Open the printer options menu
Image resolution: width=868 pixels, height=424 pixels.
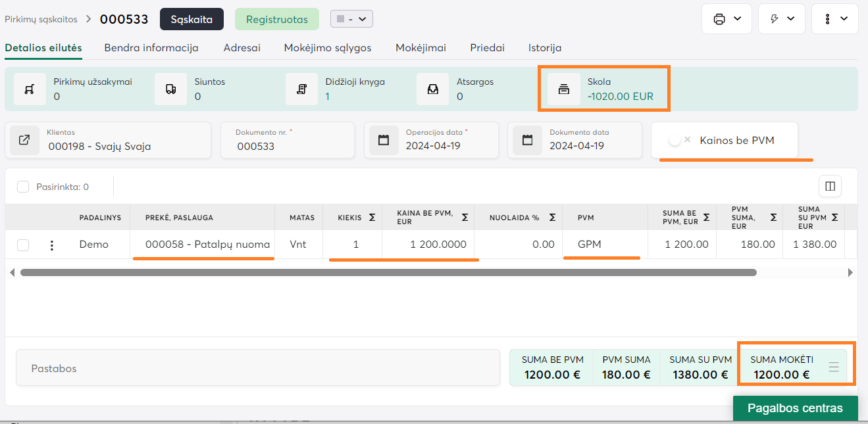[727, 19]
